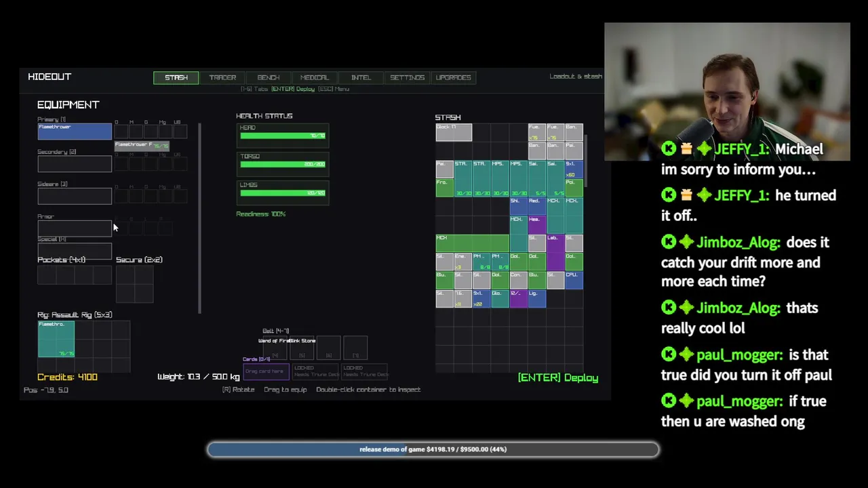Switch to the BENCH tab
The width and height of the screenshot is (868, 488).
[269, 77]
